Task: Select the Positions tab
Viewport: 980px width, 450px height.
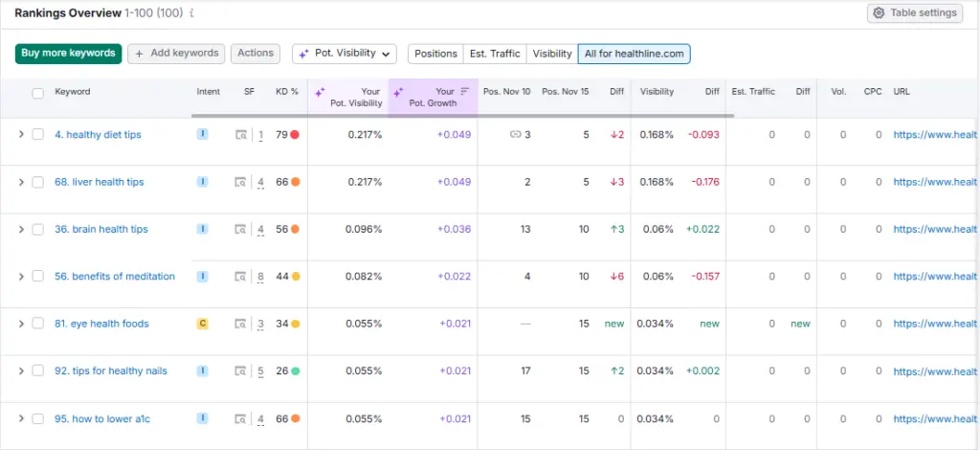Action: click(435, 54)
